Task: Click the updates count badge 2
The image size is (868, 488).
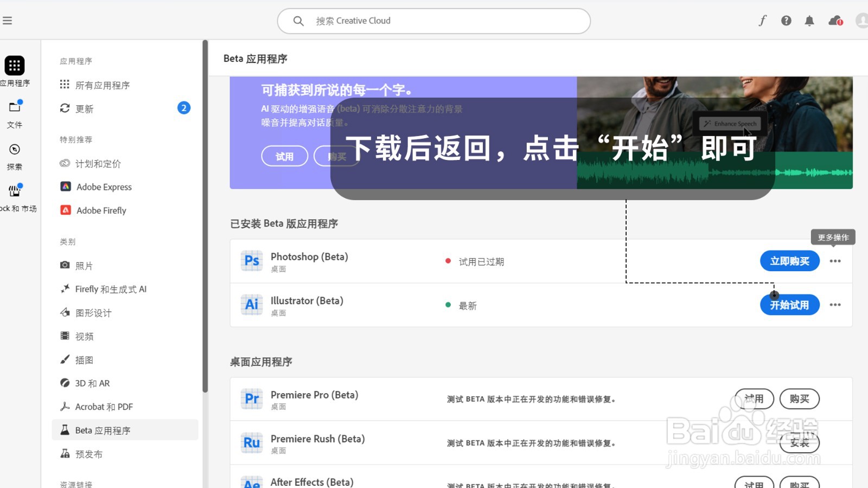Action: point(184,108)
